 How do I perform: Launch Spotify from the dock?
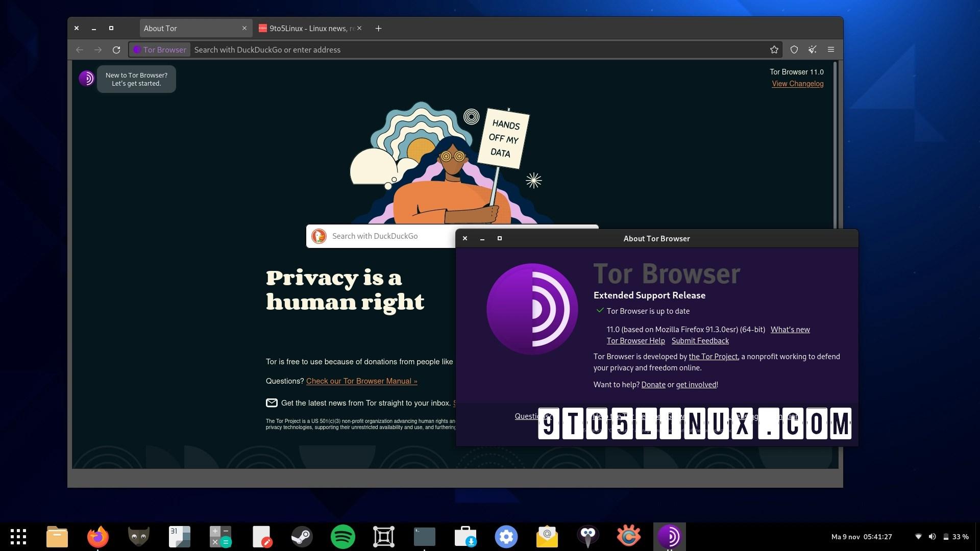343,536
